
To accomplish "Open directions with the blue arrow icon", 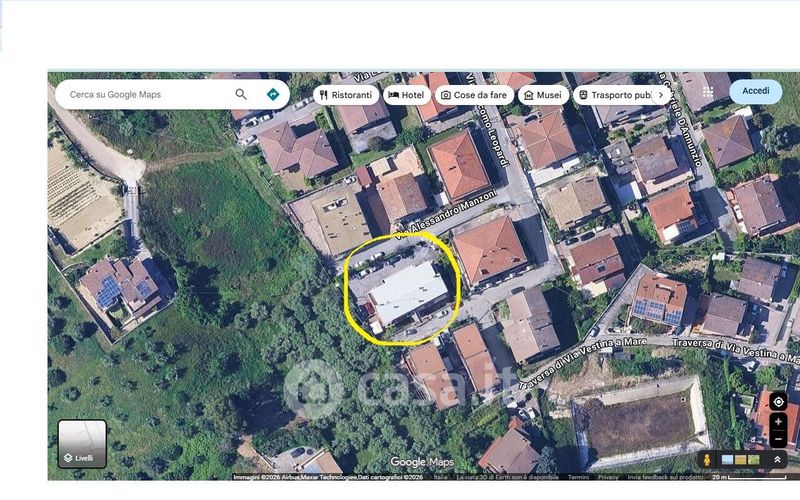I will pyautogui.click(x=273, y=94).
